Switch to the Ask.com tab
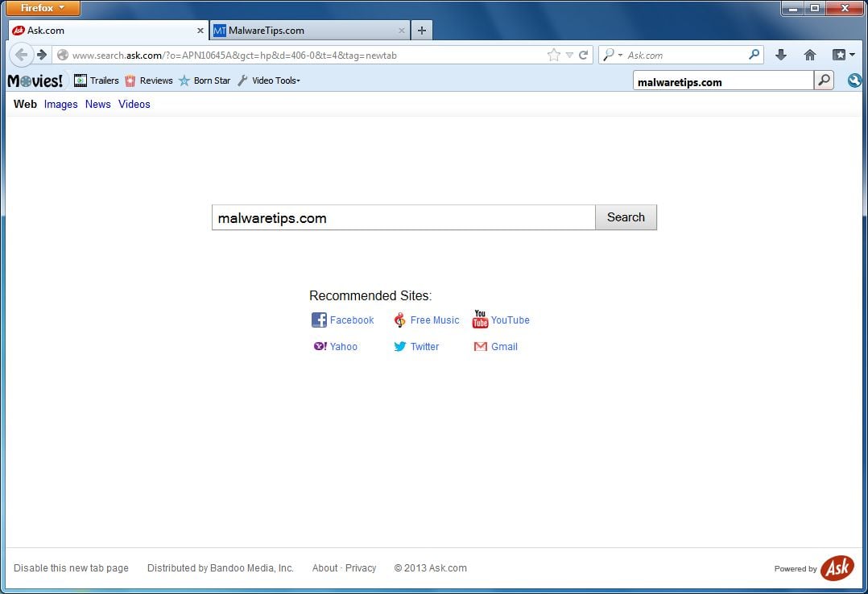Viewport: 868px width, 594px height. pyautogui.click(x=109, y=31)
